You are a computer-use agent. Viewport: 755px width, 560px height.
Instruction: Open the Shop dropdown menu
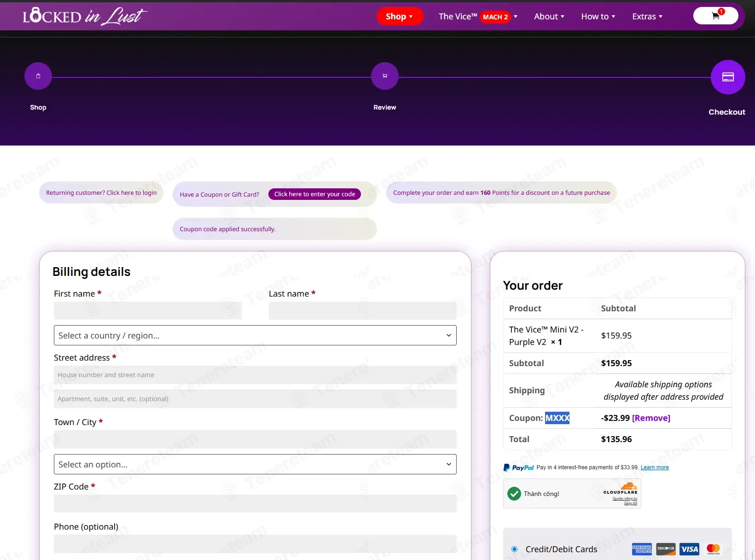click(x=400, y=17)
